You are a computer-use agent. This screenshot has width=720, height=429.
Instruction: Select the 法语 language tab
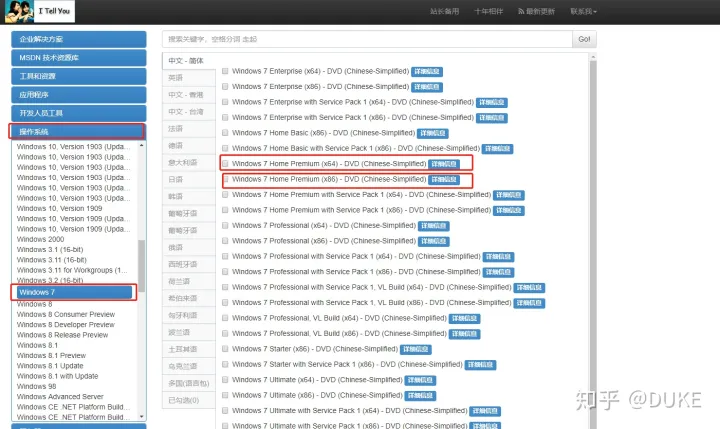tap(189, 129)
